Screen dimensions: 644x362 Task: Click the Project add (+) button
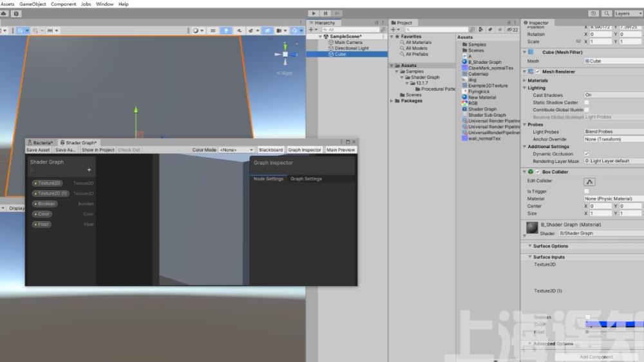coord(394,30)
